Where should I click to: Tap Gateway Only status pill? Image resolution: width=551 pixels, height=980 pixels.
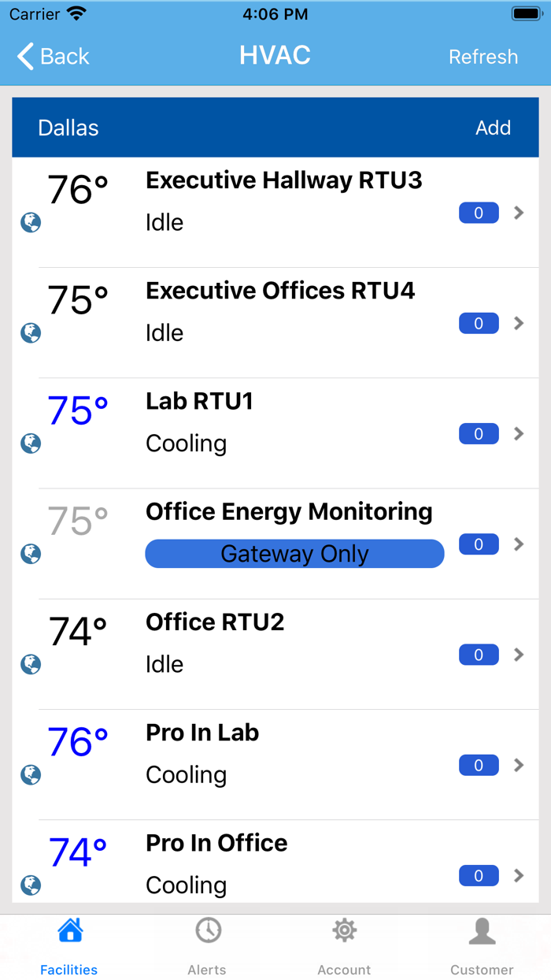(x=294, y=554)
